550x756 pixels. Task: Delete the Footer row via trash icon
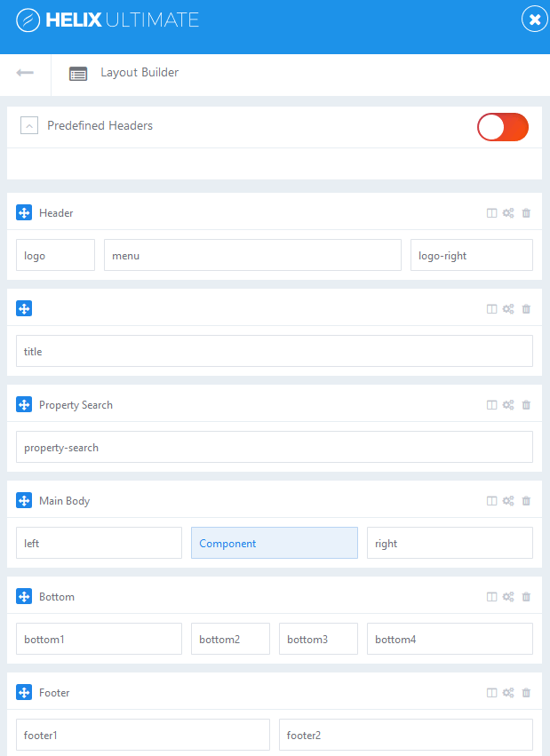pyautogui.click(x=526, y=693)
